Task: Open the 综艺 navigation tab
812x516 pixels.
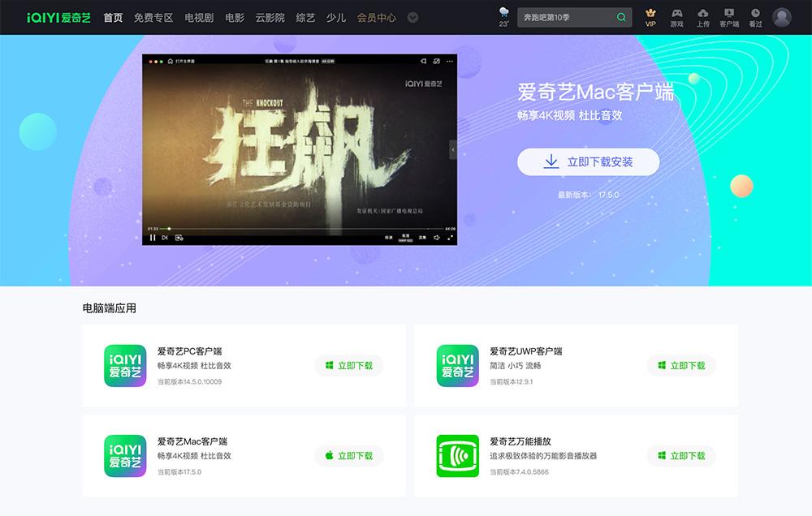Action: pyautogui.click(x=305, y=18)
